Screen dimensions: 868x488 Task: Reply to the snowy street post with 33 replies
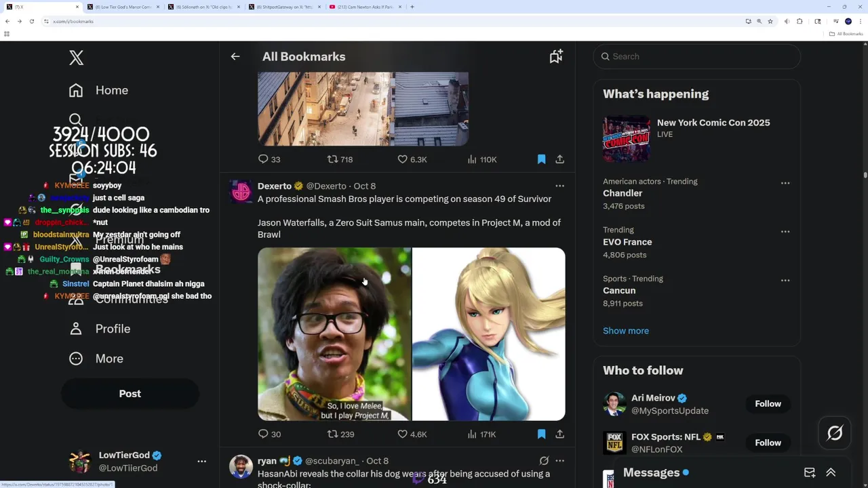coord(269,159)
